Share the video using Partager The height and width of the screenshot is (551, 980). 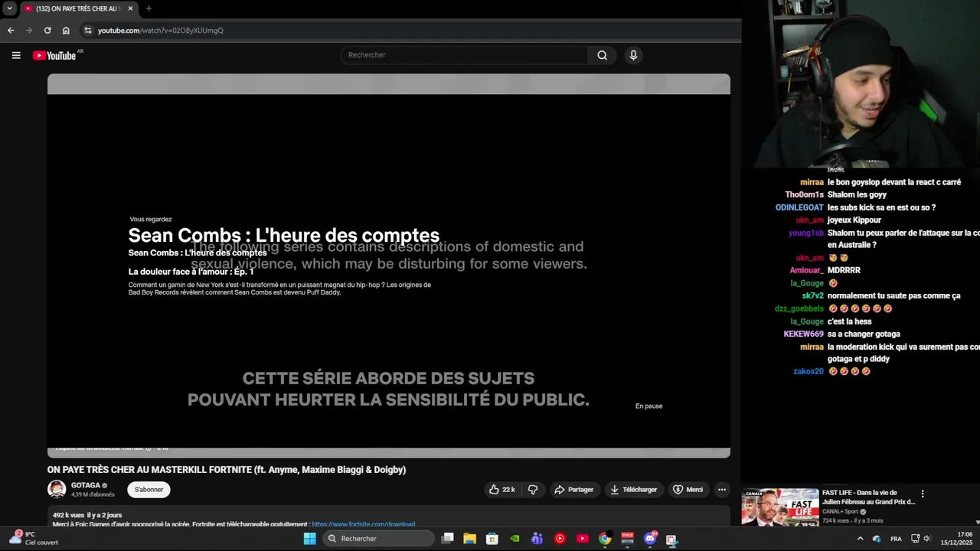tap(573, 490)
